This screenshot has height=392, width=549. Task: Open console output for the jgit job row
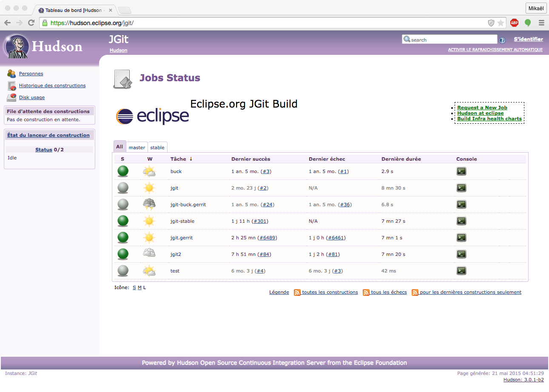pos(461,188)
